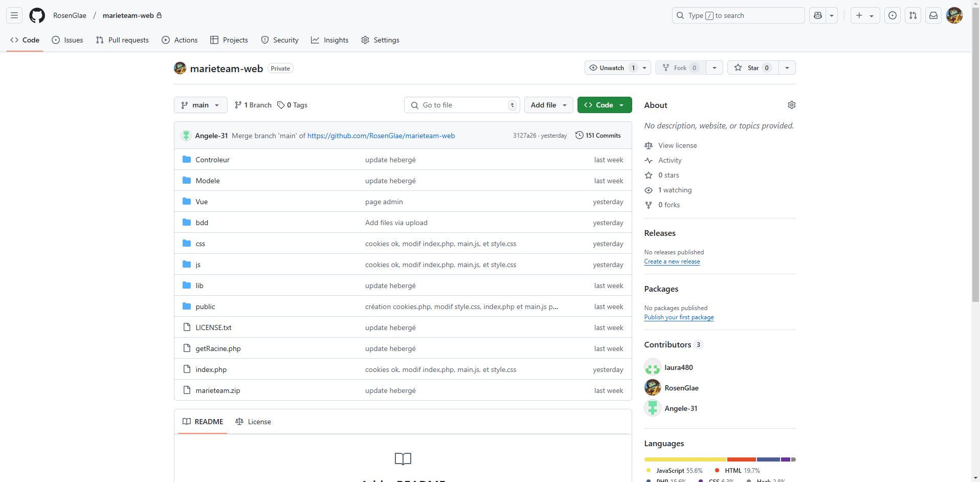
Task: Expand the green Code dropdown button
Action: 604,105
